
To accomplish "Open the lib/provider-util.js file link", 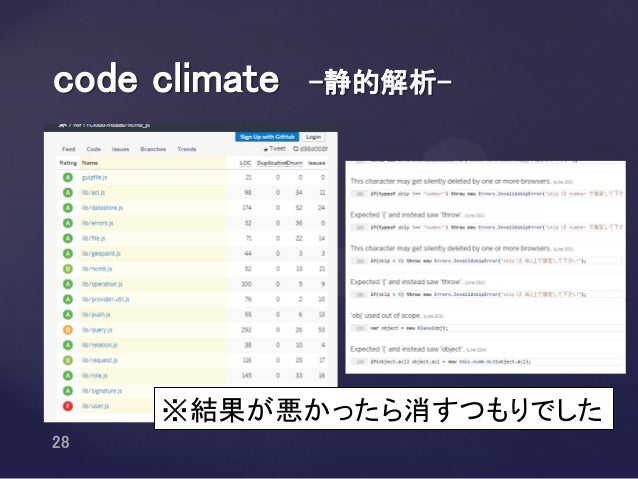I will [x=105, y=300].
